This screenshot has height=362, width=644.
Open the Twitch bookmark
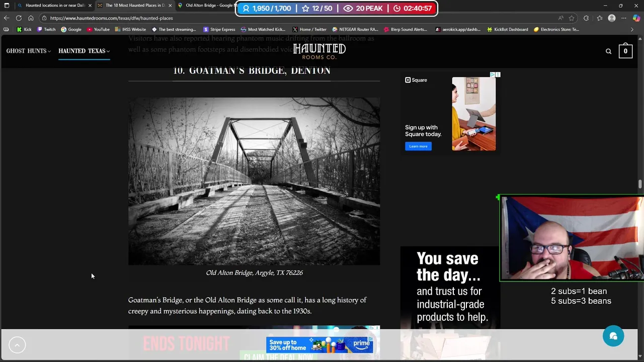coord(46,29)
